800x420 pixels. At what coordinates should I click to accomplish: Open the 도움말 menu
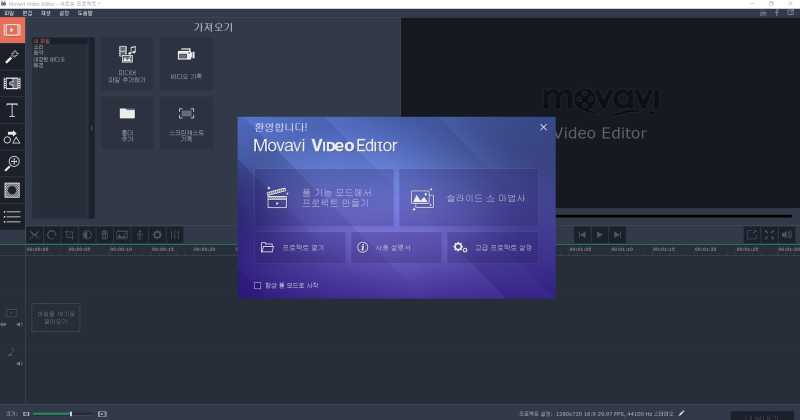pos(85,13)
